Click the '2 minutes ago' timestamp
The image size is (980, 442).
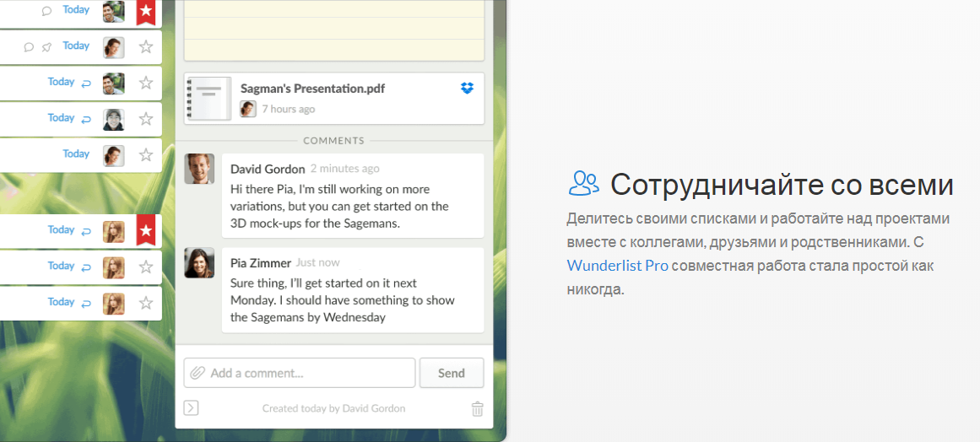tap(345, 169)
